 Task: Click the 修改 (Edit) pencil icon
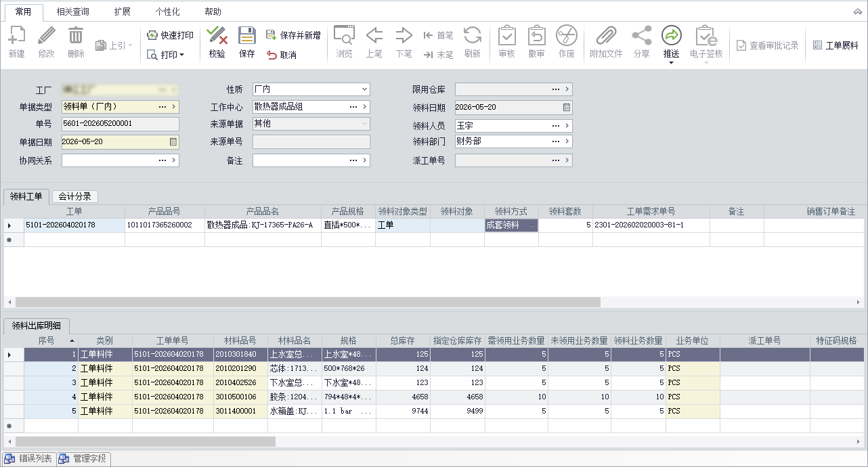click(46, 35)
